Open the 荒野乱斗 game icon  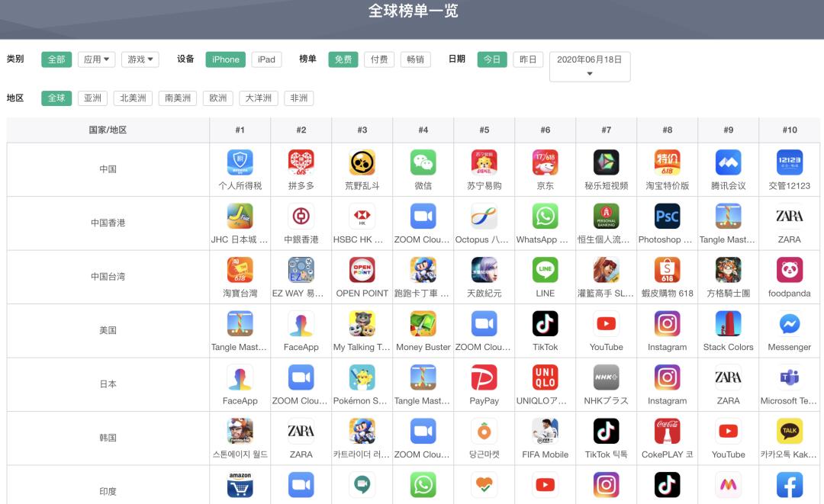tap(362, 162)
